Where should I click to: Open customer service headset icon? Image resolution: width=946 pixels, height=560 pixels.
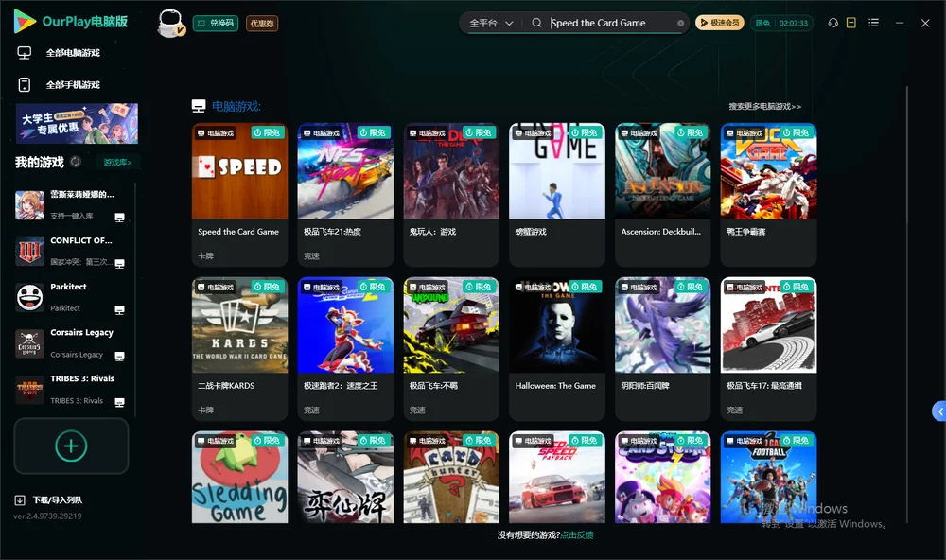pos(833,23)
